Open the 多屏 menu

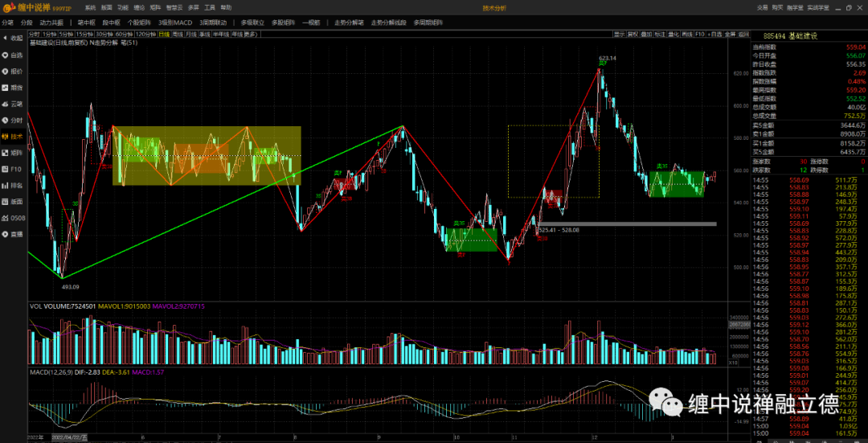(193, 8)
